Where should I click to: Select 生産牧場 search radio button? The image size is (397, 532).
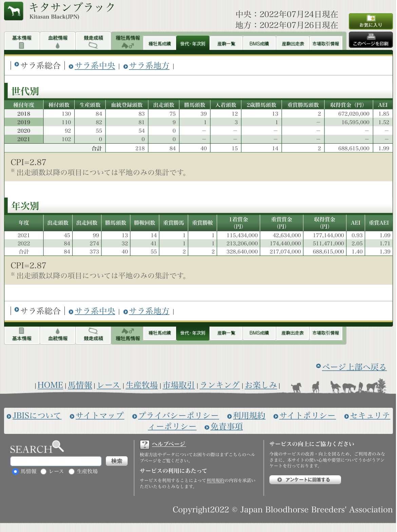point(71,471)
